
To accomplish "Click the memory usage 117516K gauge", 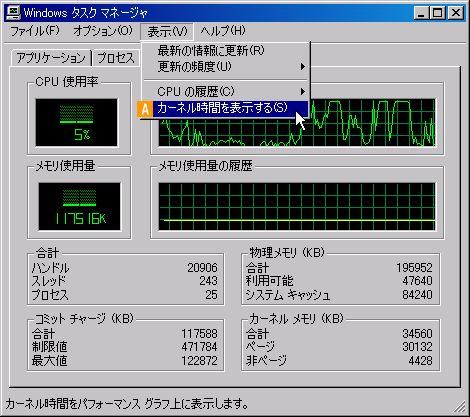I will tap(79, 206).
